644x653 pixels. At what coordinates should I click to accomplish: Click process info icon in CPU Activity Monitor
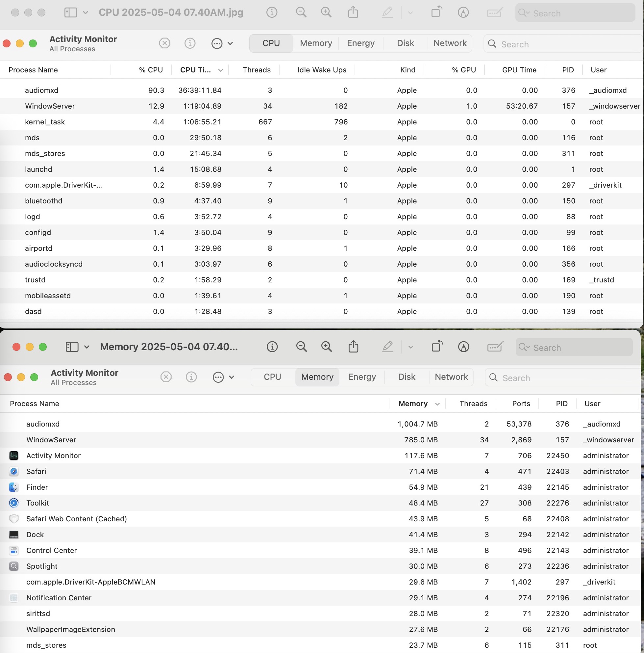(x=190, y=43)
